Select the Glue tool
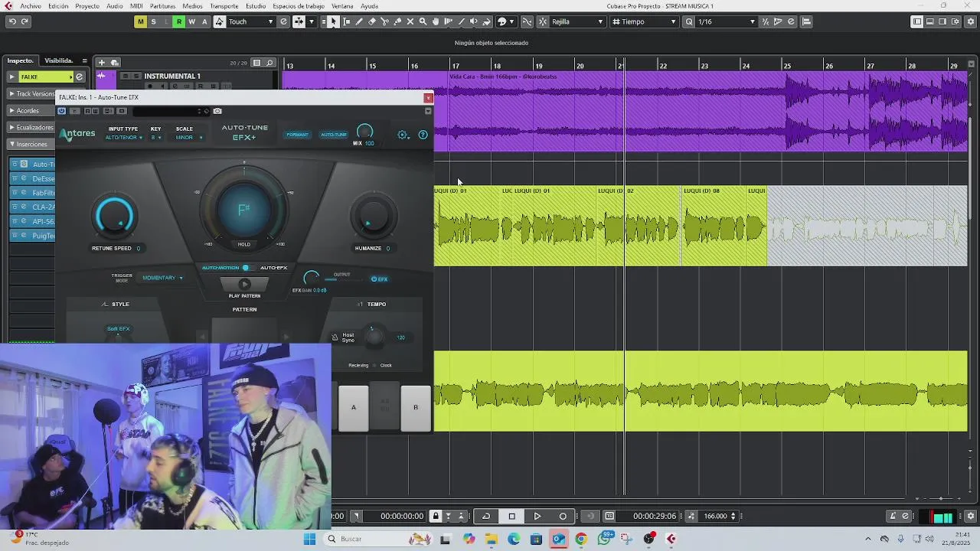 [x=397, y=21]
